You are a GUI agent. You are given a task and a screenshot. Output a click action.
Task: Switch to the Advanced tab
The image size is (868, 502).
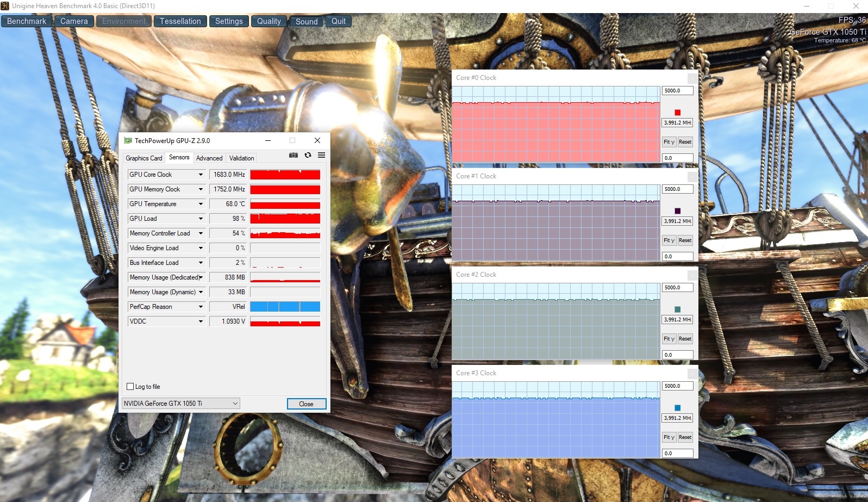209,158
